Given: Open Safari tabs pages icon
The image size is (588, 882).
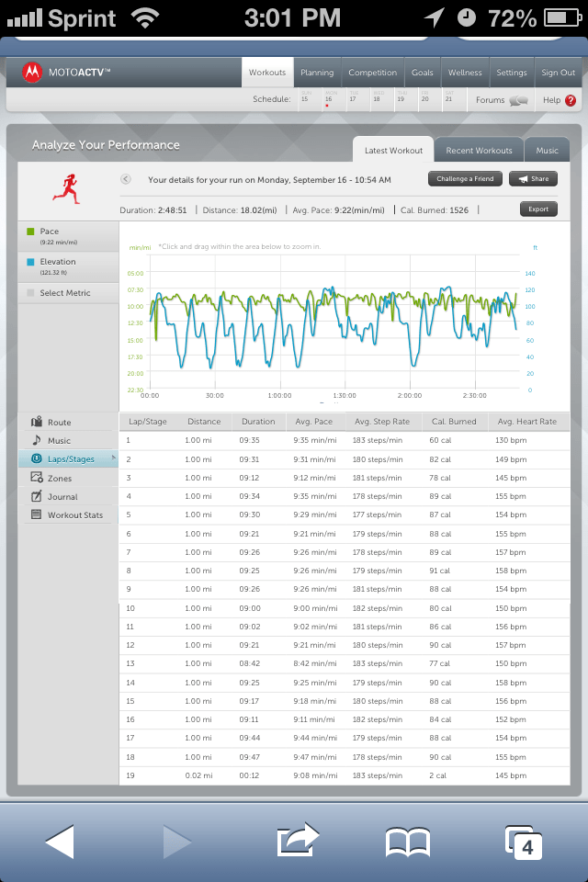Looking at the screenshot, I should [524, 842].
